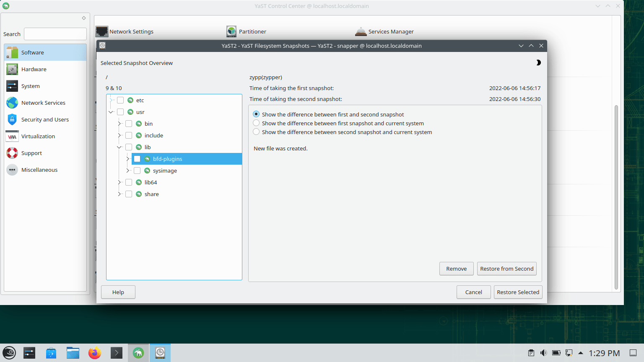
Task: Click the Virtualization category icon
Action: click(12, 136)
